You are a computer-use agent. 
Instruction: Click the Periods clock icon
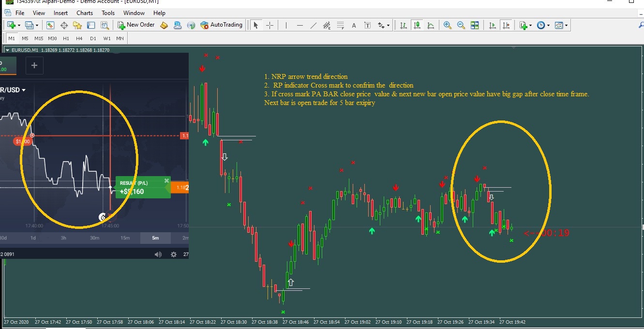click(541, 25)
